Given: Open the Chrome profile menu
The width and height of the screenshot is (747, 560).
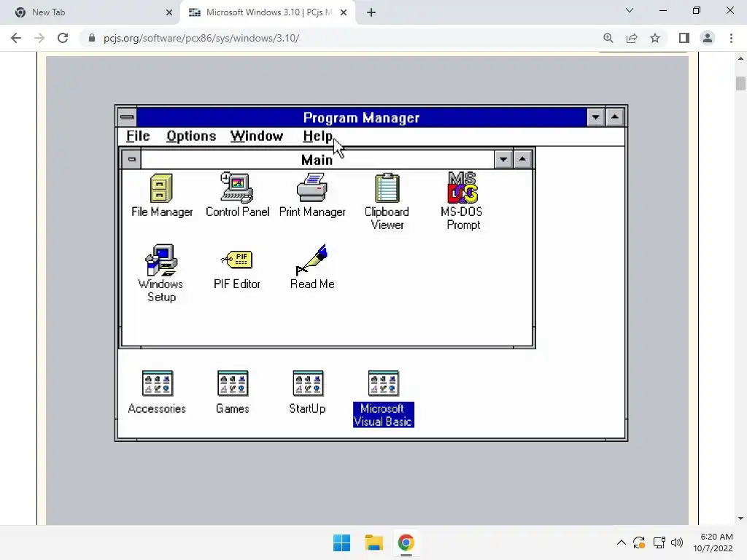Looking at the screenshot, I should tap(708, 38).
